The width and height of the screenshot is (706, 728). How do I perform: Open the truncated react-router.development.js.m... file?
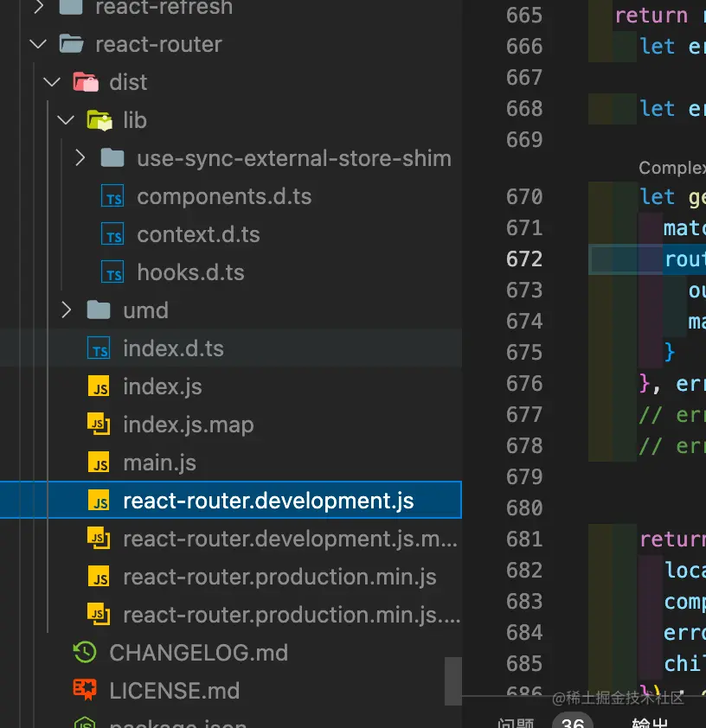click(291, 539)
